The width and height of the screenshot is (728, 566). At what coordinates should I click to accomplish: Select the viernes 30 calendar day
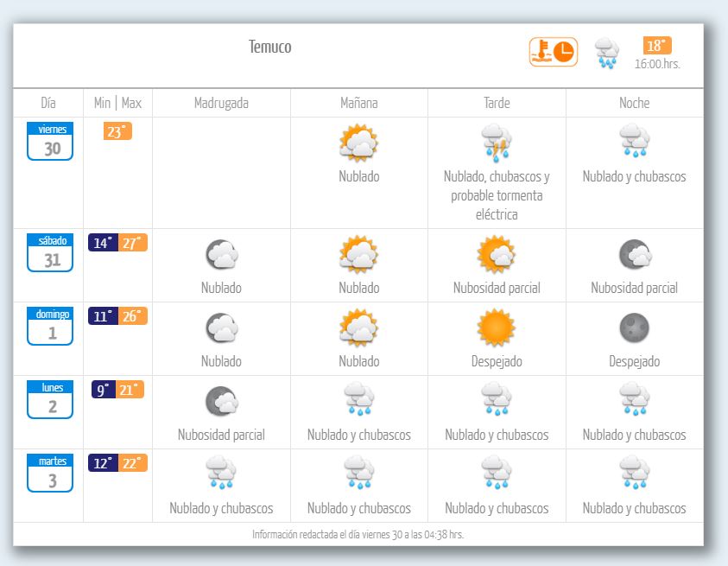[x=50, y=141]
